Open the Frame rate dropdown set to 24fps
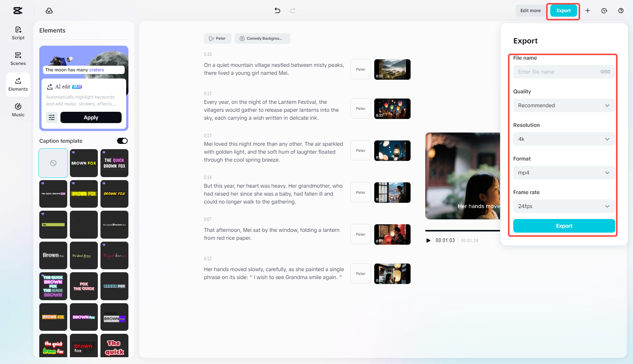633x364 pixels. coord(564,206)
